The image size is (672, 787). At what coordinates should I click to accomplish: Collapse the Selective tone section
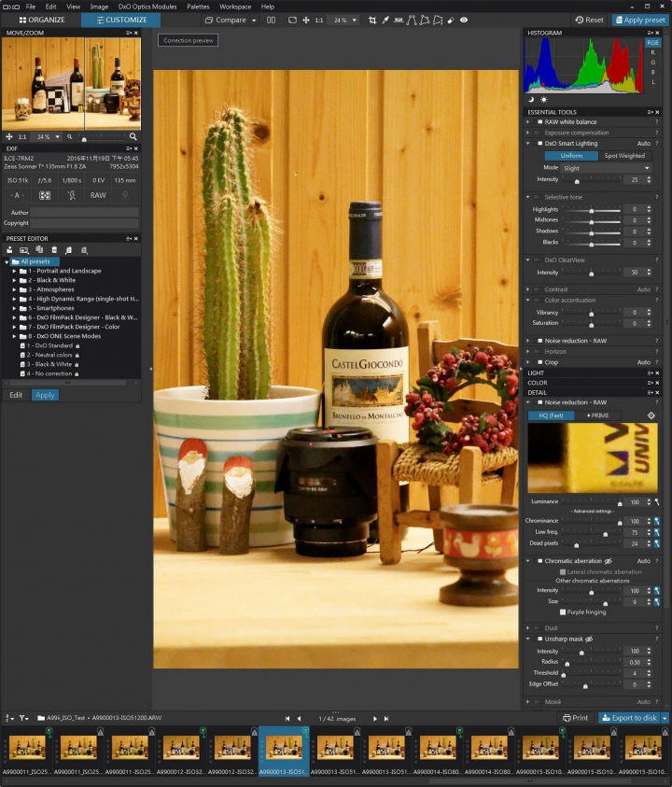[x=528, y=197]
